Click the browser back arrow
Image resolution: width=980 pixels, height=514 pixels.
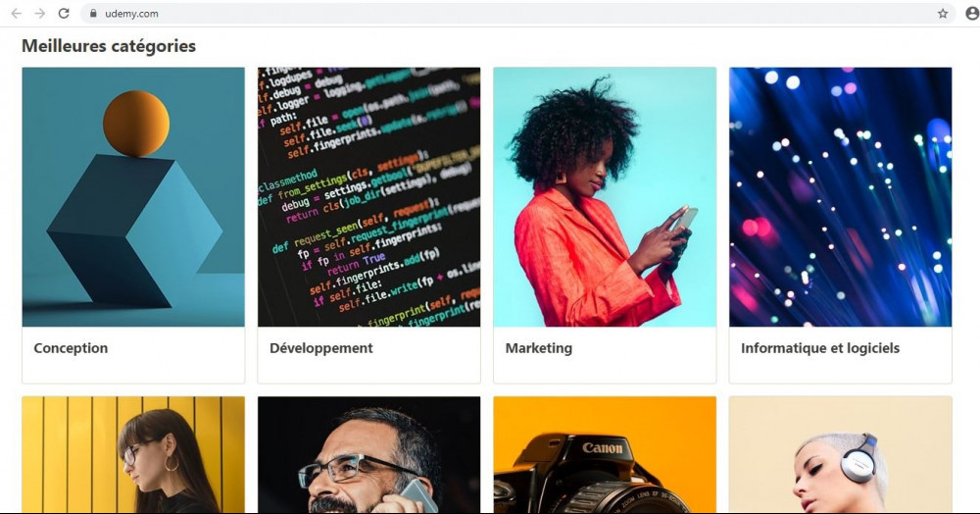[x=17, y=13]
